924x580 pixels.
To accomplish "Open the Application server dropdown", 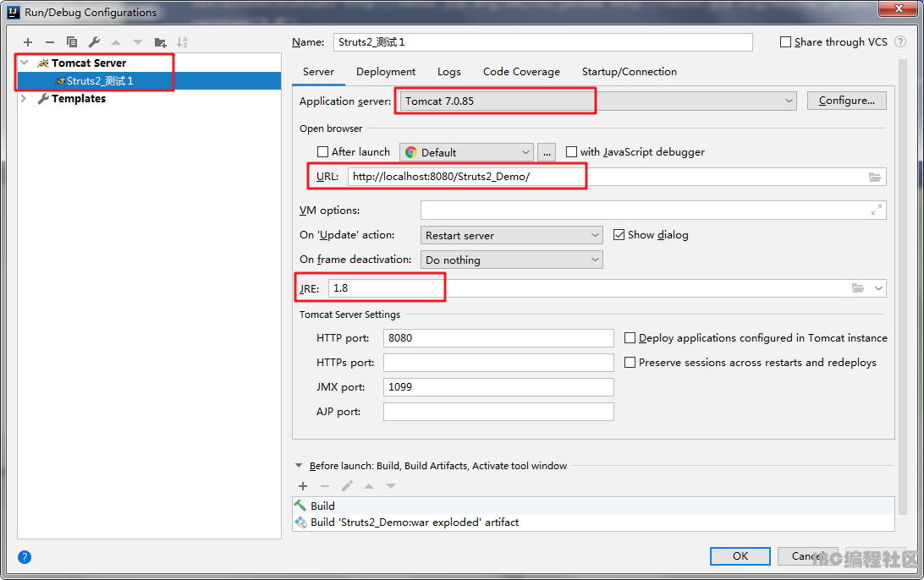I will click(x=597, y=101).
